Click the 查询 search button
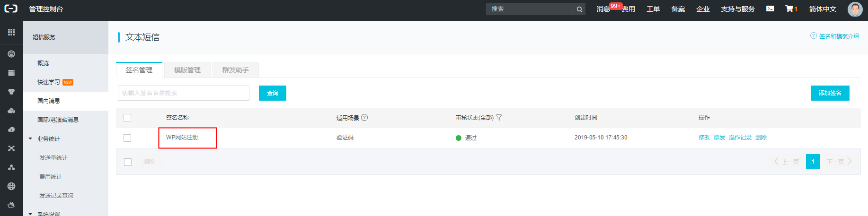Image resolution: width=868 pixels, height=216 pixels. coord(273,93)
